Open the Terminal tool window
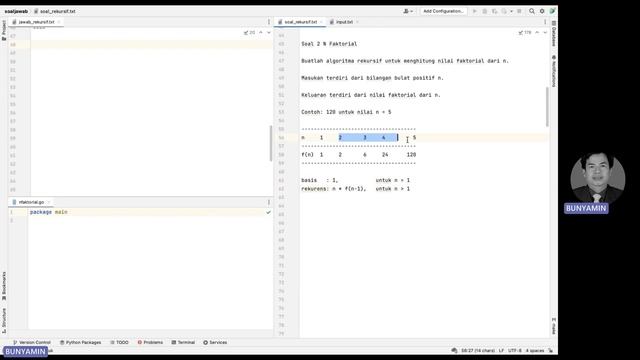 pyautogui.click(x=183, y=342)
